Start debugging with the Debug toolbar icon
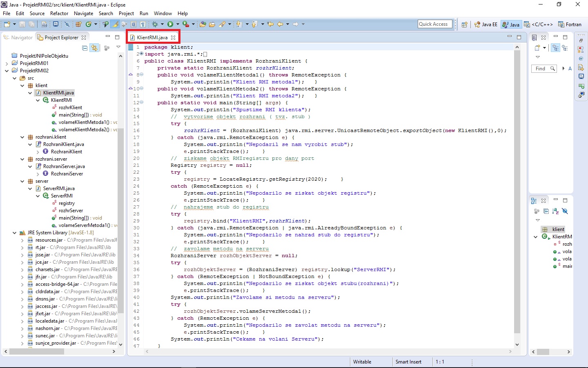 (x=156, y=24)
